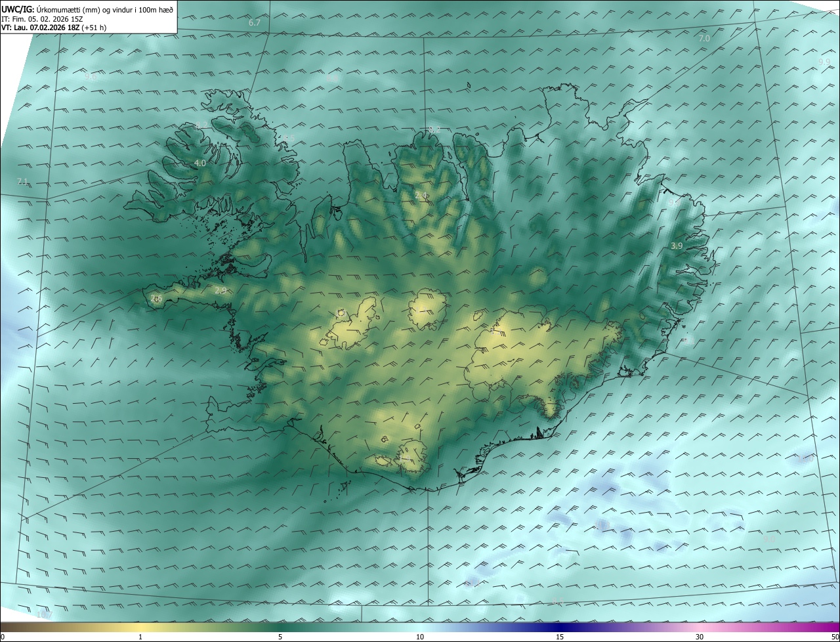The width and height of the screenshot is (840, 642).
Task: Click the "VT: Lau. 07.02.2026 18Z (+51 h)" line
Action: (x=54, y=28)
